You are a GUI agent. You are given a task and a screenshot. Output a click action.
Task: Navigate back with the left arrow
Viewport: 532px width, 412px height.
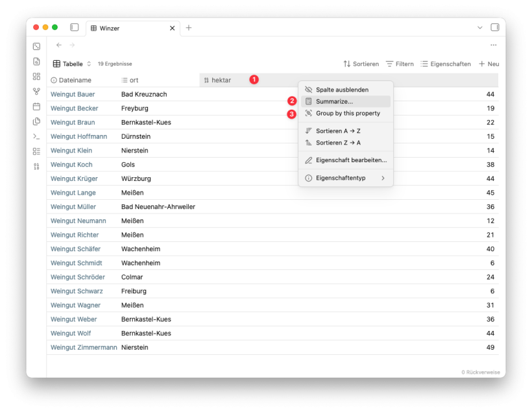click(59, 45)
